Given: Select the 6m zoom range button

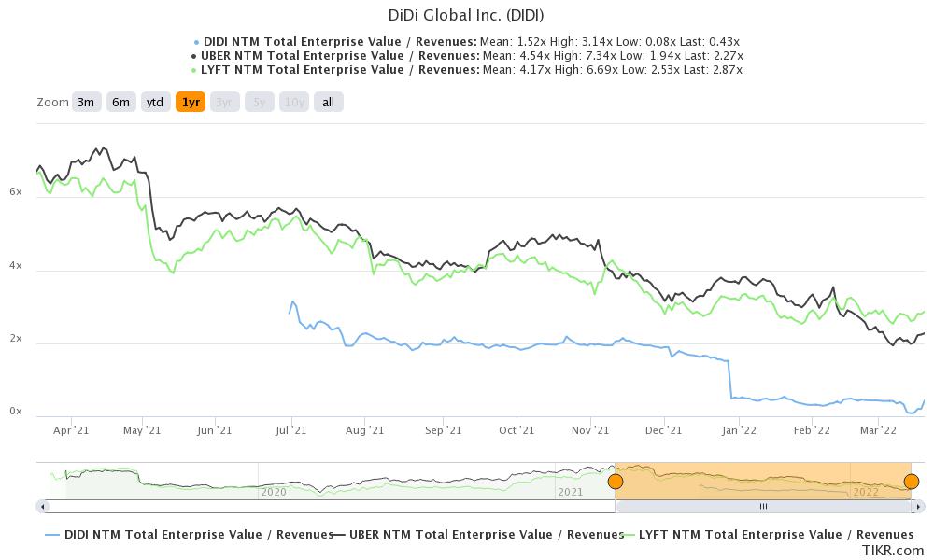Looking at the screenshot, I should pyautogui.click(x=120, y=103).
